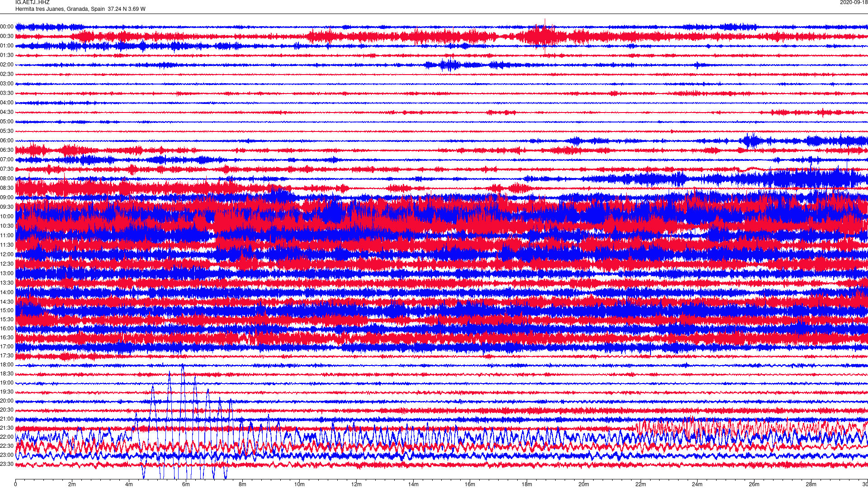The height and width of the screenshot is (488, 868).
Task: Select the 09:00 time row label
Action: pyautogui.click(x=7, y=198)
